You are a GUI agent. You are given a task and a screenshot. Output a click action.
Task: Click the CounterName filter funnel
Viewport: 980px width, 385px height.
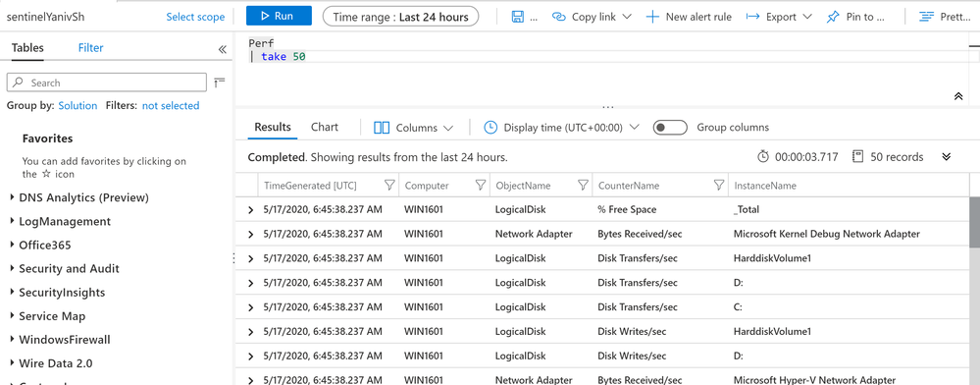[719, 186]
